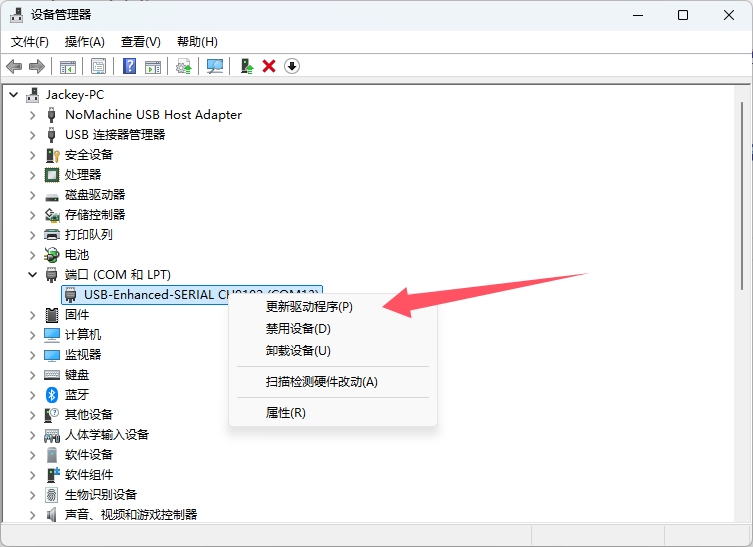This screenshot has width=753, height=547.
Task: Expand the 磁盘驱动器 disk drives node
Action: 32,194
